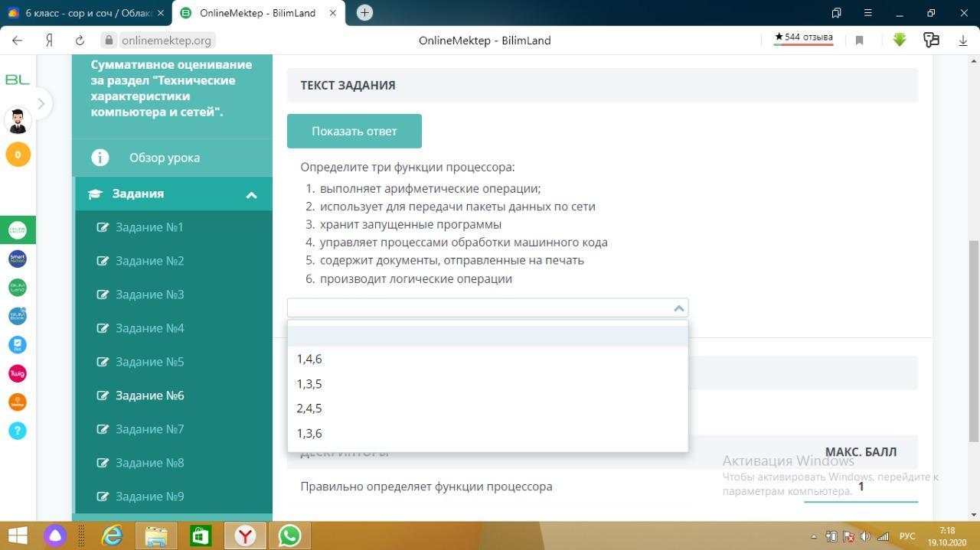Click the green download extension icon
Viewport: 980px width, 550px height.
pos(900,40)
